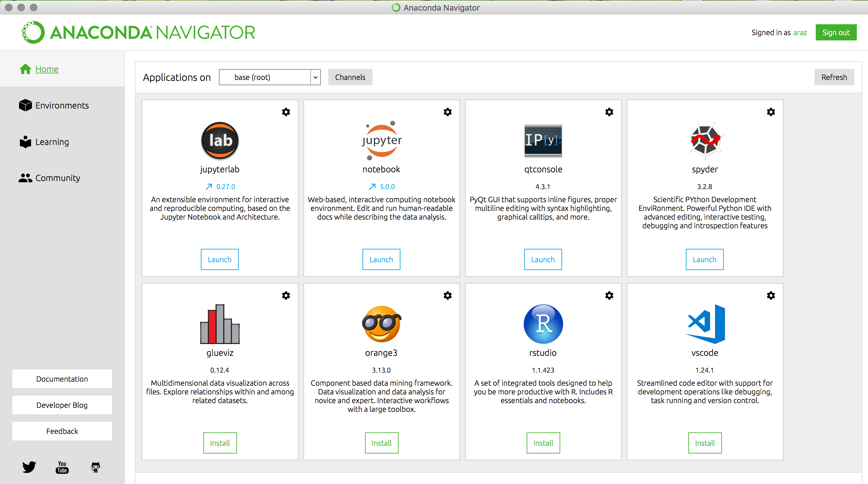Open Anaconda Twitter page icon
This screenshot has height=484, width=868.
pyautogui.click(x=29, y=467)
